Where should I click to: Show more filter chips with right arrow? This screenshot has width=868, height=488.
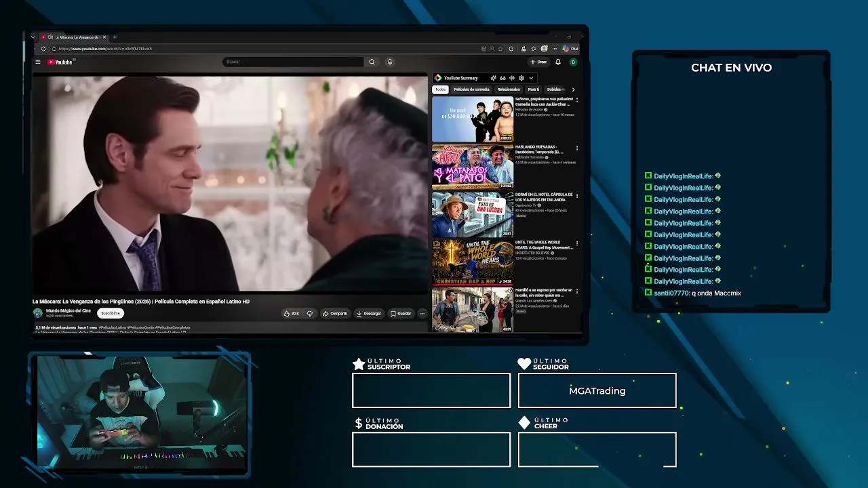tap(573, 89)
